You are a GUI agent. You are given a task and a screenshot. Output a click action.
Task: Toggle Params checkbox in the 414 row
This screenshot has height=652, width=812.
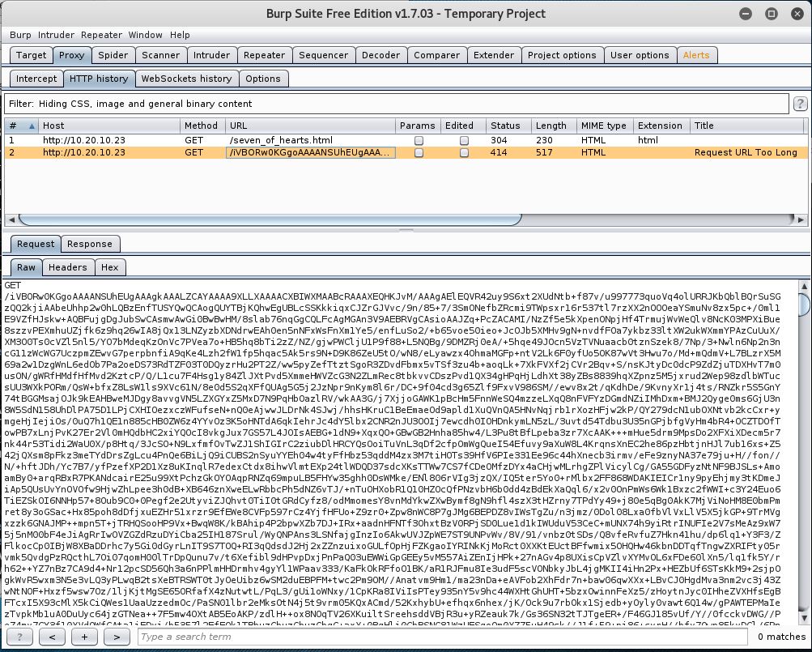coord(419,153)
